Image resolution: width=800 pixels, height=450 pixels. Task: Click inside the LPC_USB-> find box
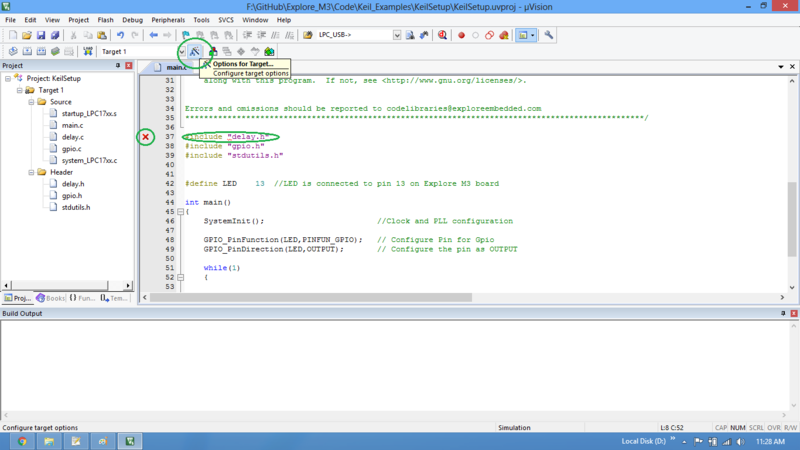pos(355,35)
